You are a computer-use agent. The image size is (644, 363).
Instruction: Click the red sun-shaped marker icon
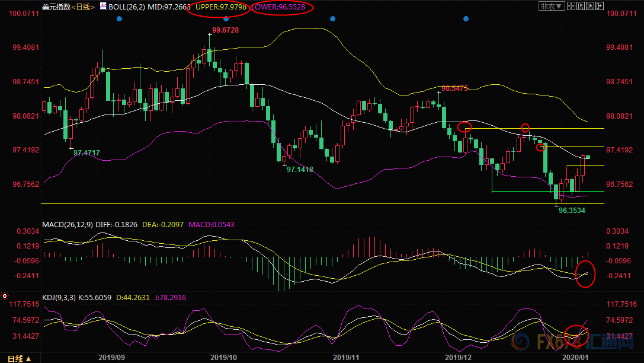(5, 295)
